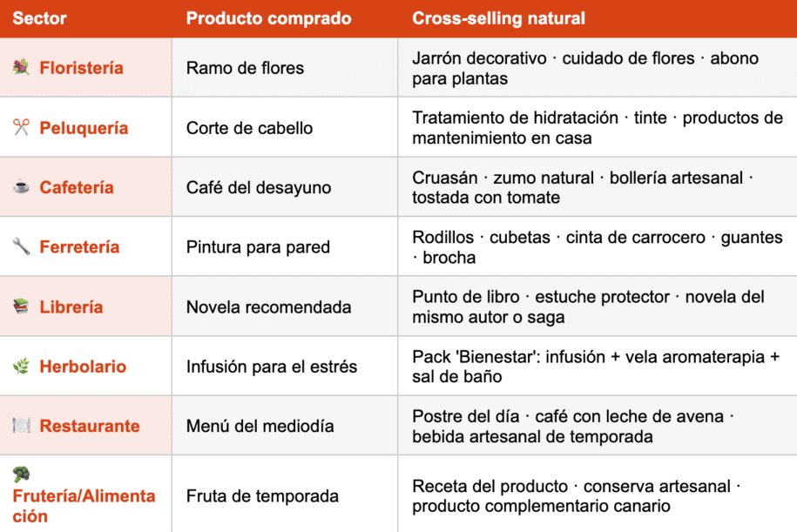Click the plate and cutlery icon beside Restaurante
The width and height of the screenshot is (797, 532).
(x=21, y=425)
